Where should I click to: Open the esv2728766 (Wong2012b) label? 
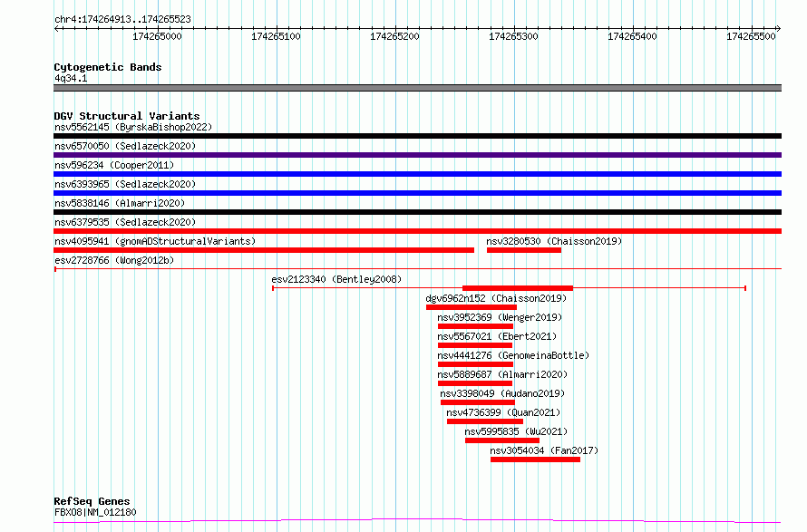click(x=114, y=260)
